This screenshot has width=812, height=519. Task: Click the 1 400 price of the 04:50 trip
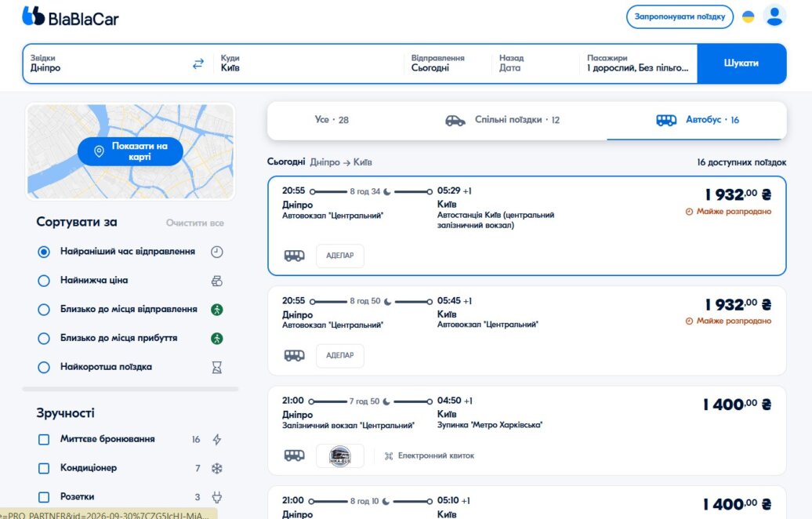pos(738,405)
